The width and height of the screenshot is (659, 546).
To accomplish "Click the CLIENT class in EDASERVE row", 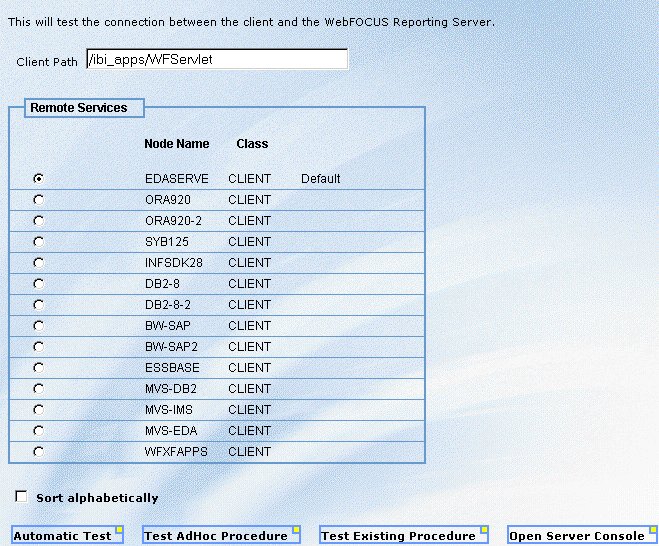I will (x=249, y=179).
